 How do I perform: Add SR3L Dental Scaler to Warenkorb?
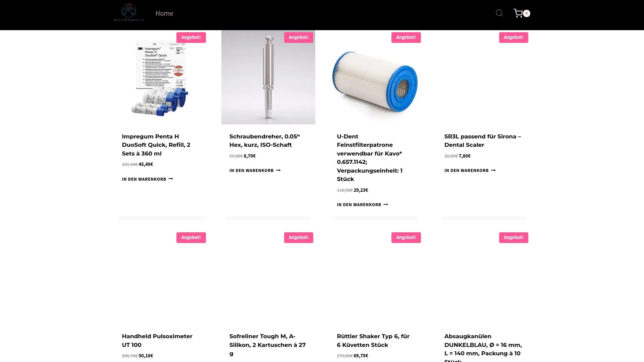[470, 170]
